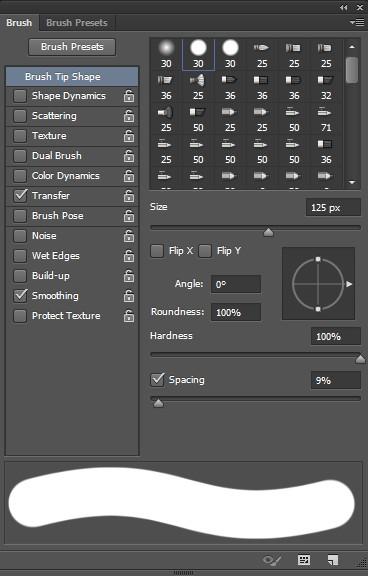Enable the Dual Brush checkbox
Viewport: 368px width, 576px height.
point(20,156)
